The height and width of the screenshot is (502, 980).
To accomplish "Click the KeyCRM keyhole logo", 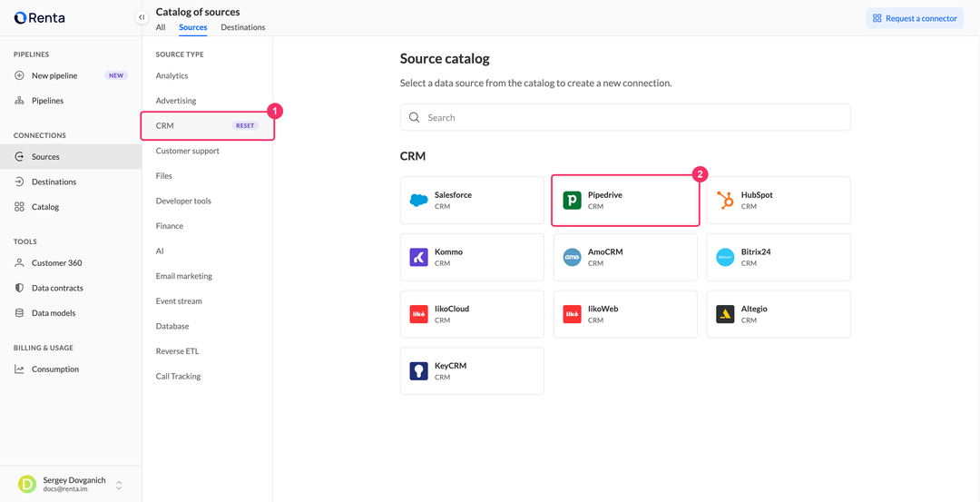I will tap(418, 370).
